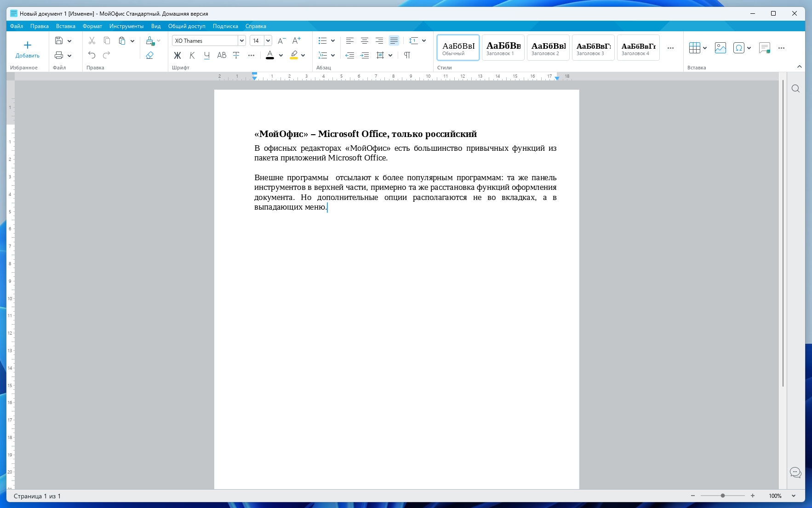Align text to the left
The height and width of the screenshot is (508, 812).
(x=350, y=40)
